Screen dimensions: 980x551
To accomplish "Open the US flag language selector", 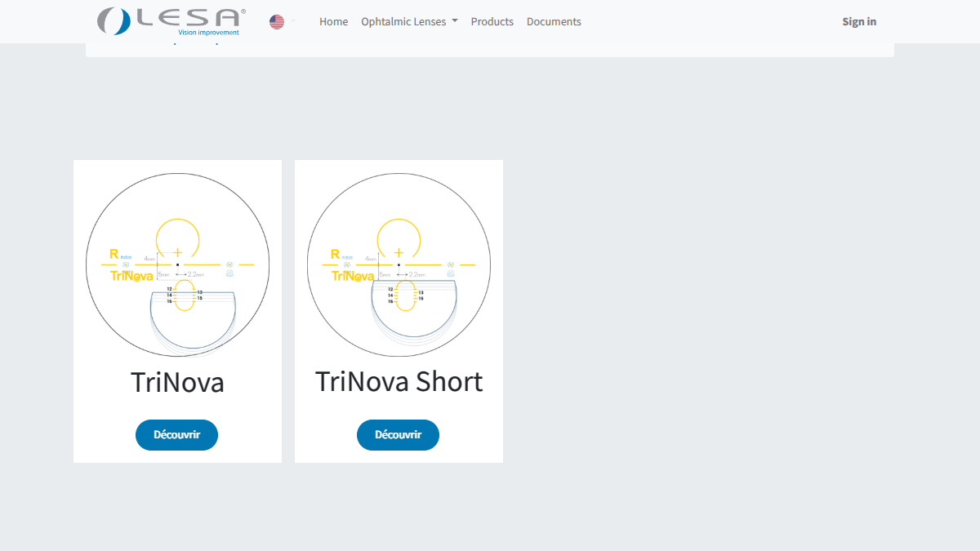I will pyautogui.click(x=283, y=22).
